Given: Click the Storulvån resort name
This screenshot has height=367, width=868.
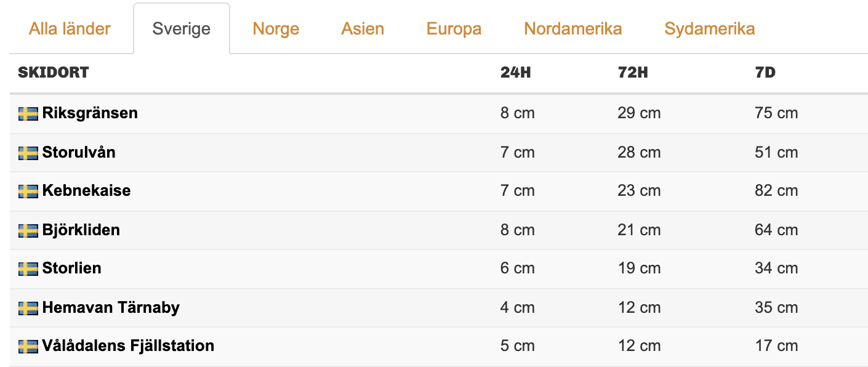Looking at the screenshot, I should 78,152.
